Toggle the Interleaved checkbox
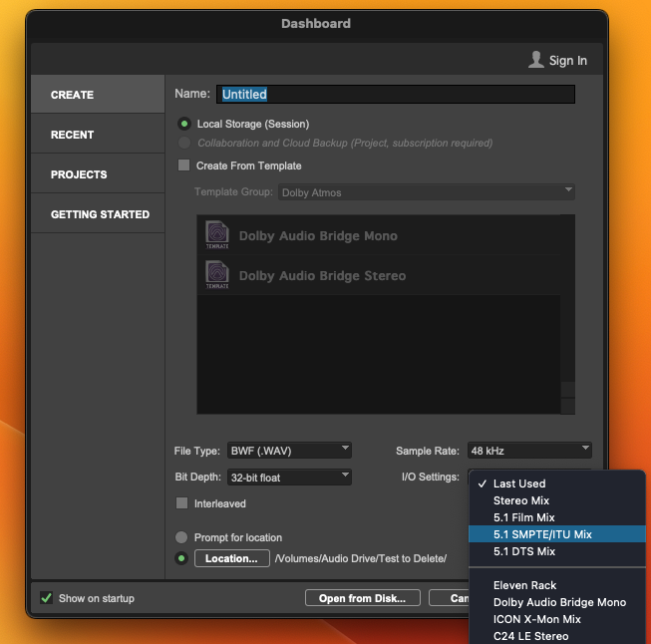 point(181,503)
